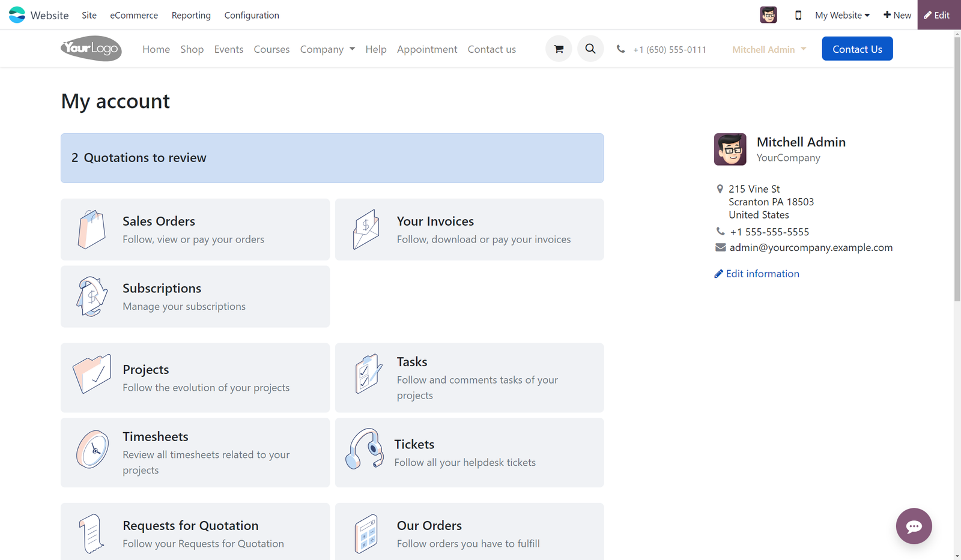Screen dimensions: 961x560
Task: Click the Edit button in top bar
Action: [x=939, y=15]
